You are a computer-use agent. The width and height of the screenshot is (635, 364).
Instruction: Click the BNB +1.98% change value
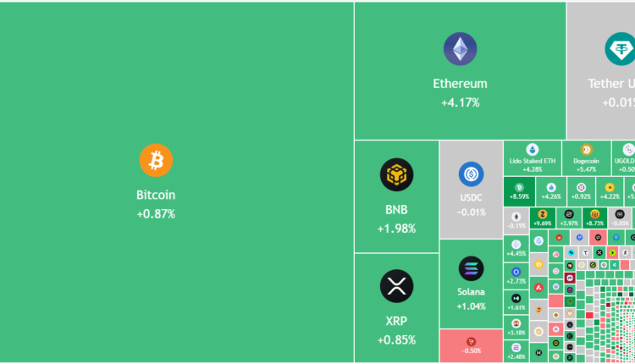point(396,229)
